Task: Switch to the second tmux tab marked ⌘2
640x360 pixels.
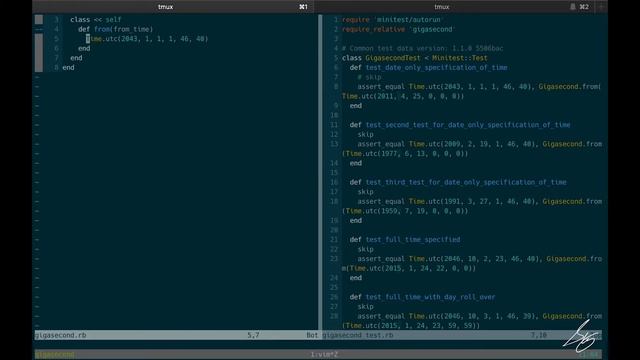Action: pyautogui.click(x=454, y=7)
